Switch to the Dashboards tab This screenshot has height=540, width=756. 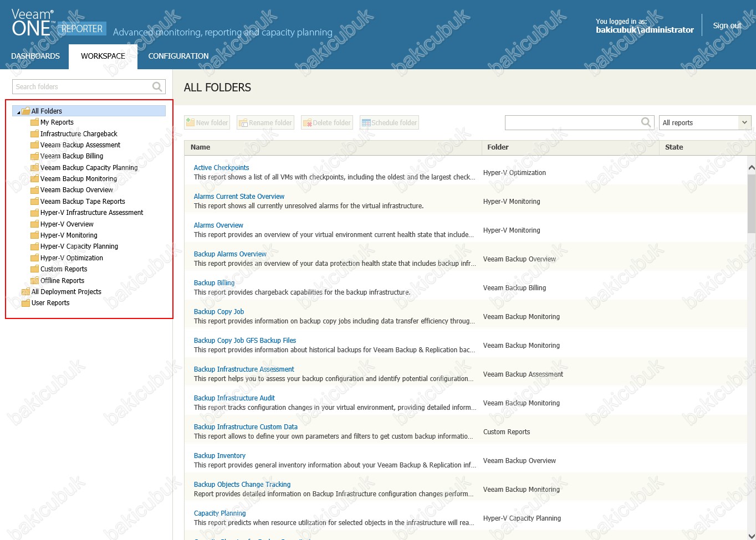[35, 56]
